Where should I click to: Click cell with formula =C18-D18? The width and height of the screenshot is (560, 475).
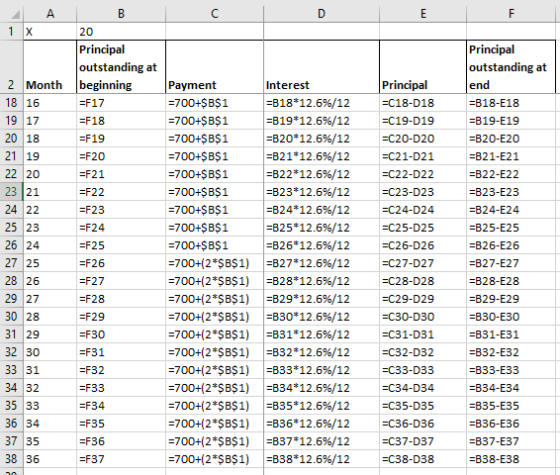[423, 103]
